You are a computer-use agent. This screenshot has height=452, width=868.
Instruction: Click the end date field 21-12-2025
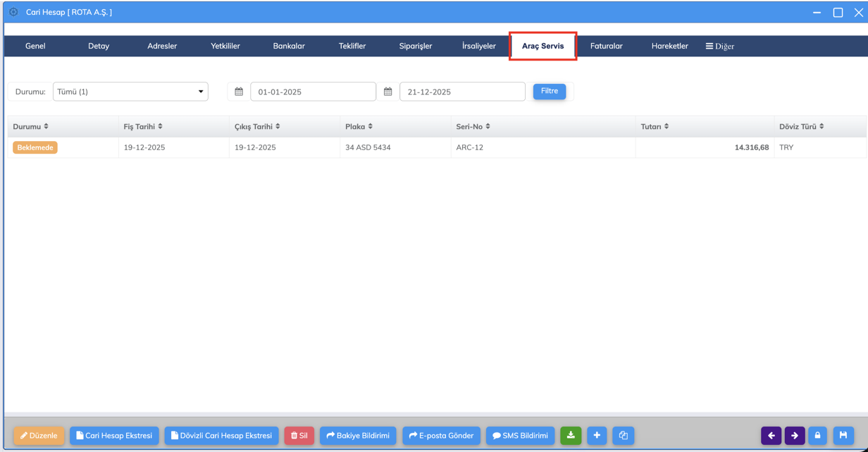[x=461, y=92]
